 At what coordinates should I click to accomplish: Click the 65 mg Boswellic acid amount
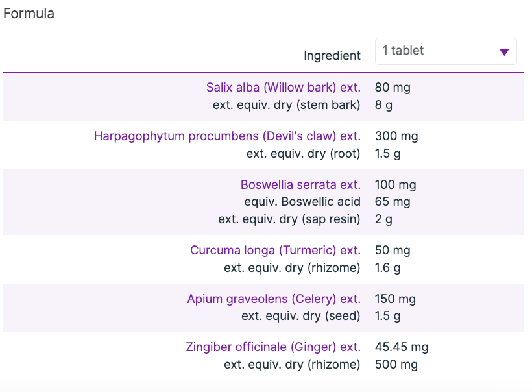(393, 202)
